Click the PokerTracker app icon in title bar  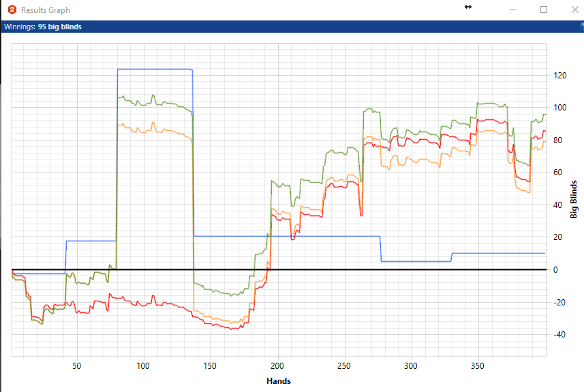point(12,10)
